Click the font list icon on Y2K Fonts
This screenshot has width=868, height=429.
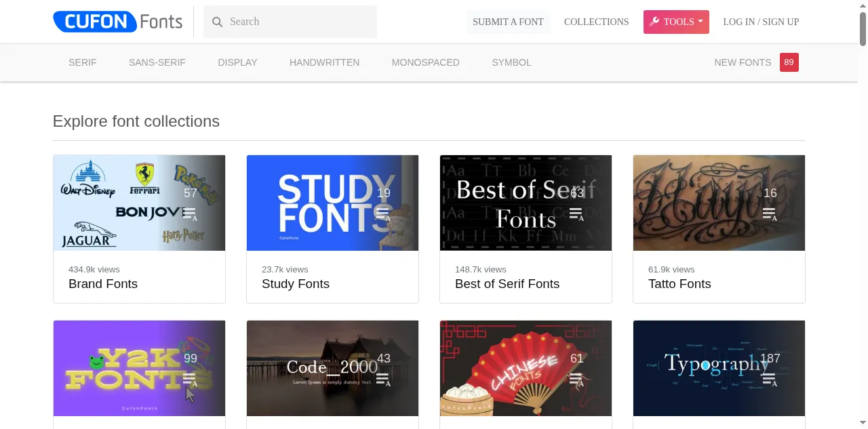[190, 380]
